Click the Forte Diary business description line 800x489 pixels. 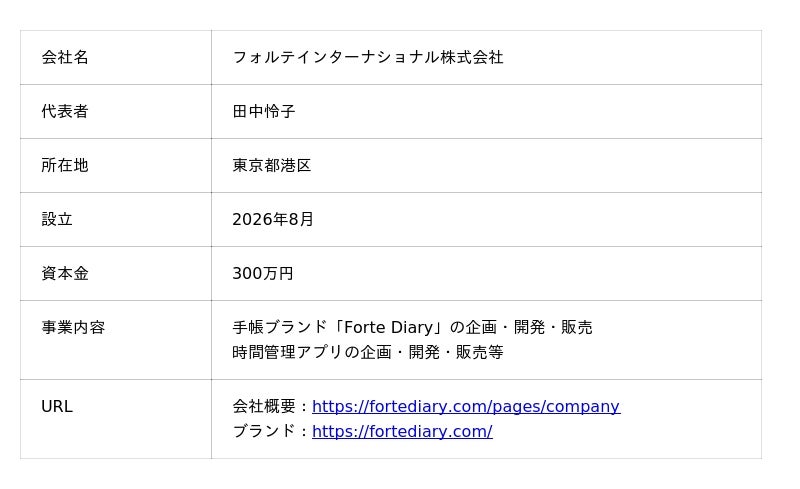click(x=412, y=327)
